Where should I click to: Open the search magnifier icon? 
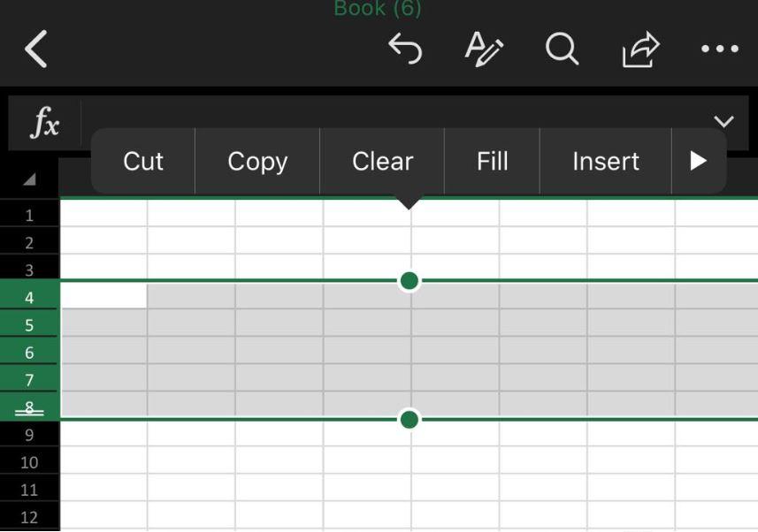tap(562, 49)
